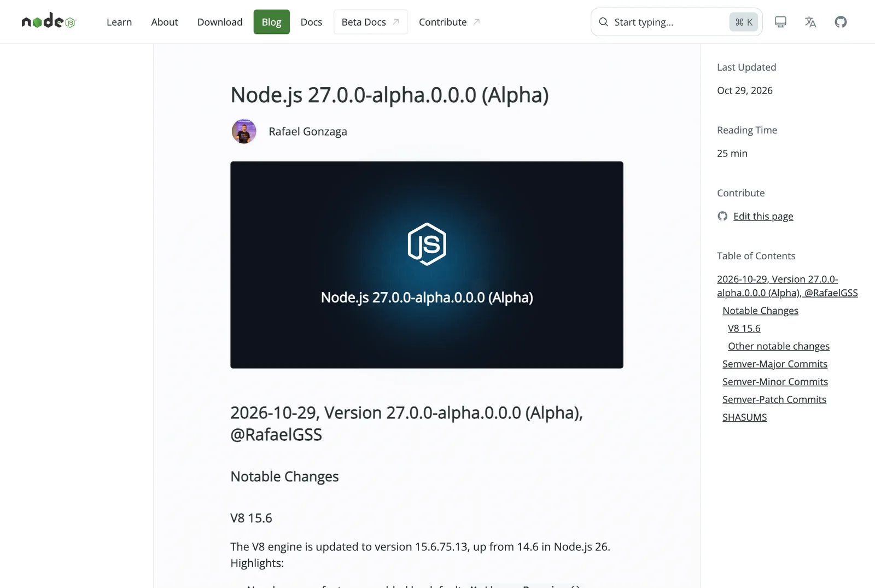Open the About menu item
The height and width of the screenshot is (588, 875).
(165, 22)
